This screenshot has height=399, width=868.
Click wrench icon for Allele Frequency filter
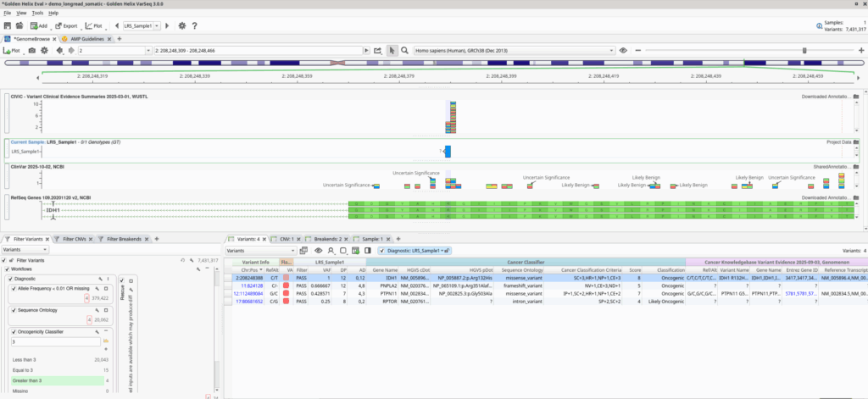pos(97,288)
